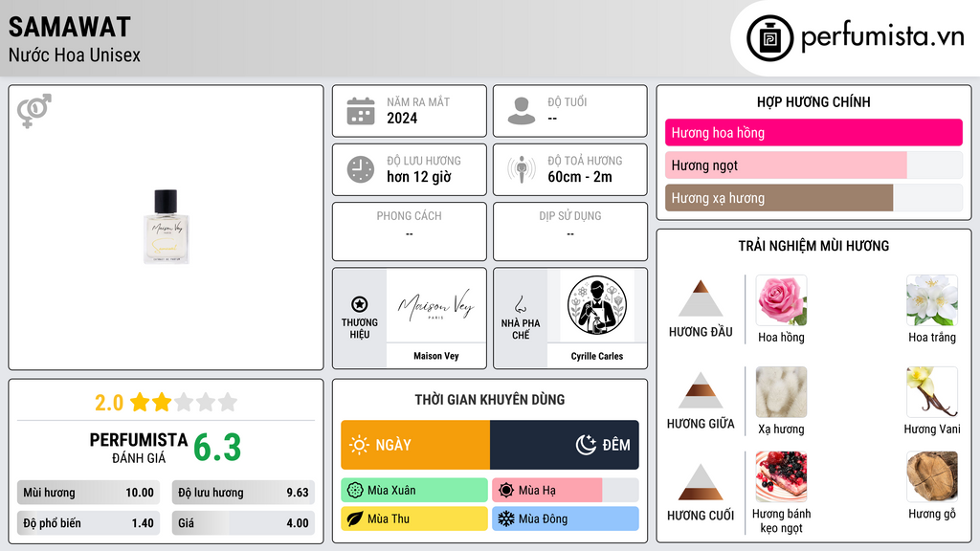The width and height of the screenshot is (980, 551).
Task: Click the star badge icon above Thương Hiệu
Action: (x=360, y=304)
